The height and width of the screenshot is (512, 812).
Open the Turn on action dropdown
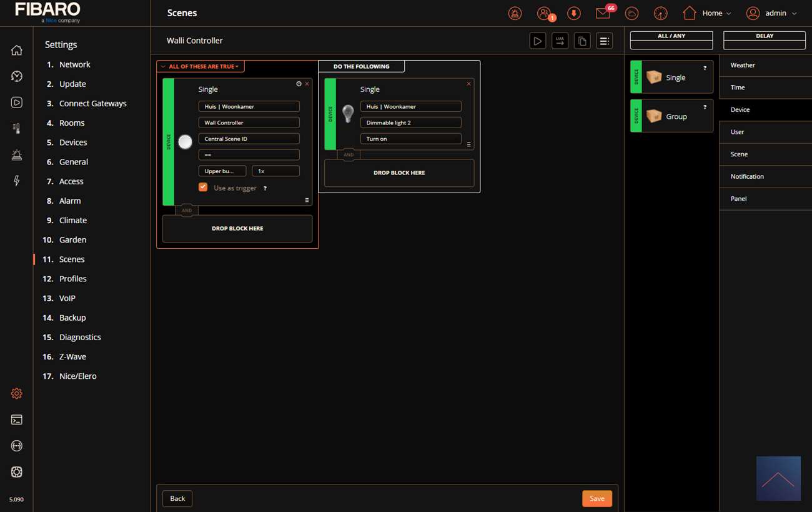410,139
